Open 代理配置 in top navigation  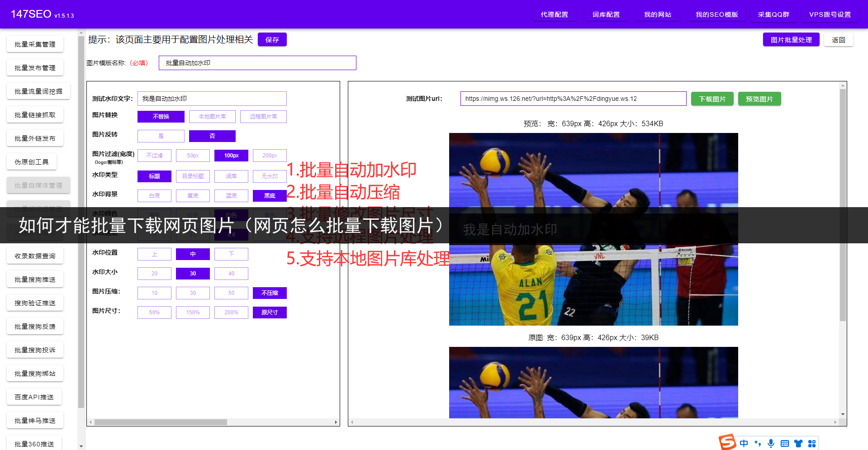click(554, 14)
